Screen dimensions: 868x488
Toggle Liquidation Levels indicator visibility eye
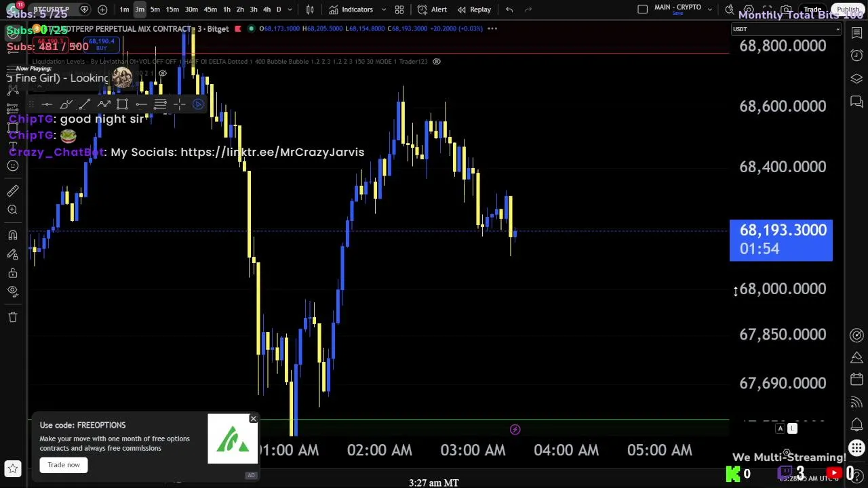click(x=437, y=62)
